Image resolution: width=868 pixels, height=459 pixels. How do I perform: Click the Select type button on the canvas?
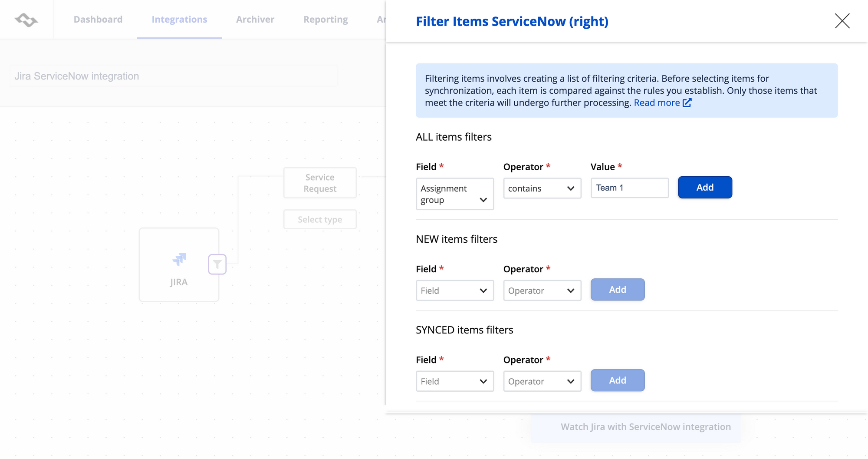[x=320, y=219]
